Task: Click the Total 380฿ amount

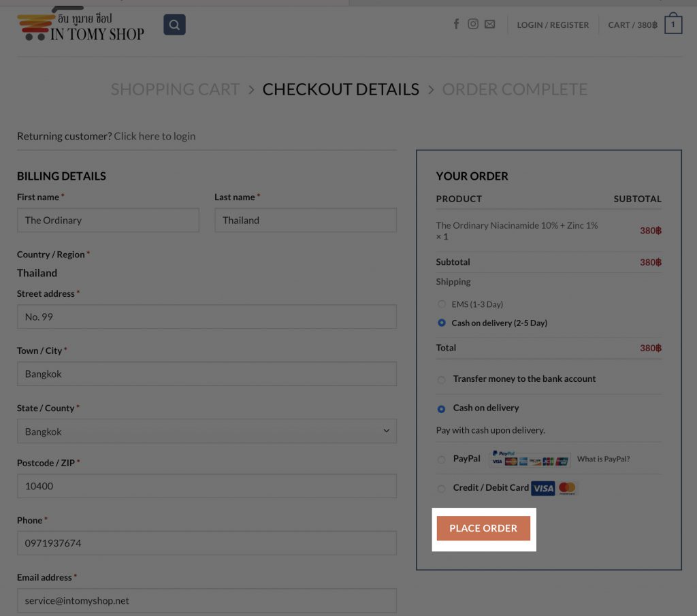Action: [650, 348]
